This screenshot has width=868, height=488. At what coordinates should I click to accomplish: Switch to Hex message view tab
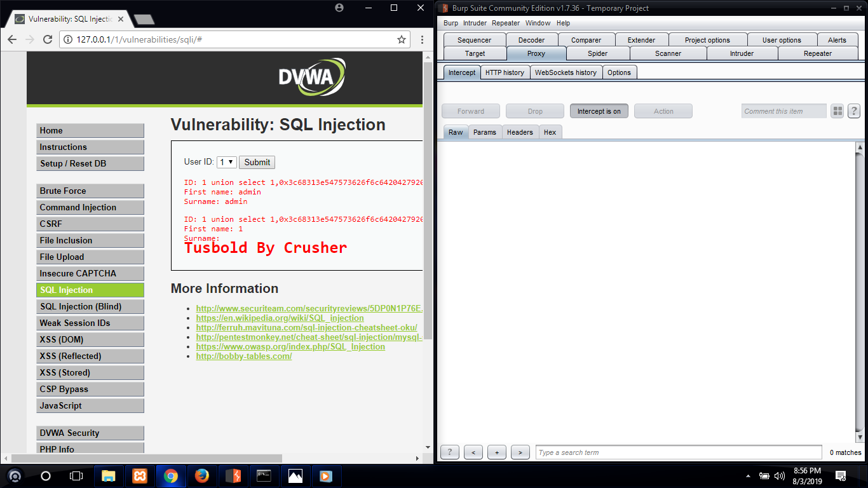coord(550,132)
